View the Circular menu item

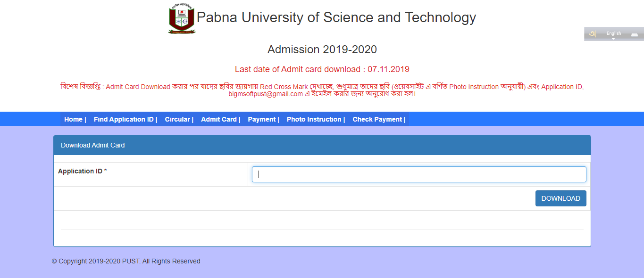click(177, 119)
